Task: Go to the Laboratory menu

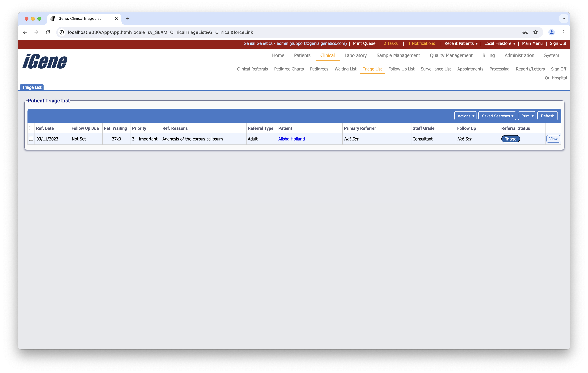Action: (356, 55)
